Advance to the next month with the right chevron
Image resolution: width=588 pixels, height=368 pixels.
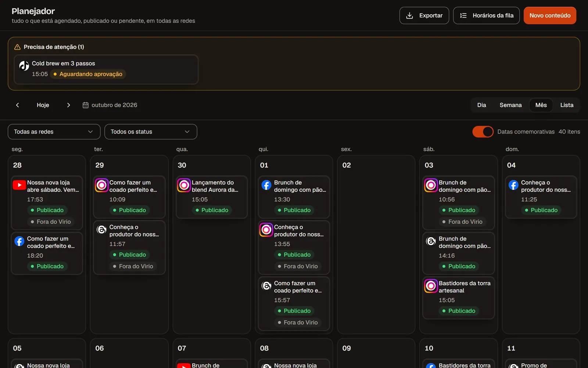tap(68, 105)
